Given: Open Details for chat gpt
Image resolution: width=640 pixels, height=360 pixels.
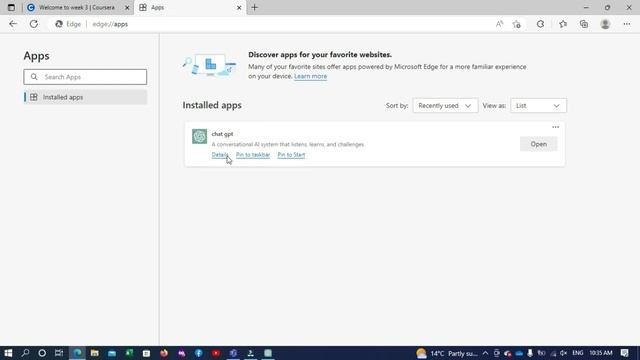Looking at the screenshot, I should (x=220, y=155).
